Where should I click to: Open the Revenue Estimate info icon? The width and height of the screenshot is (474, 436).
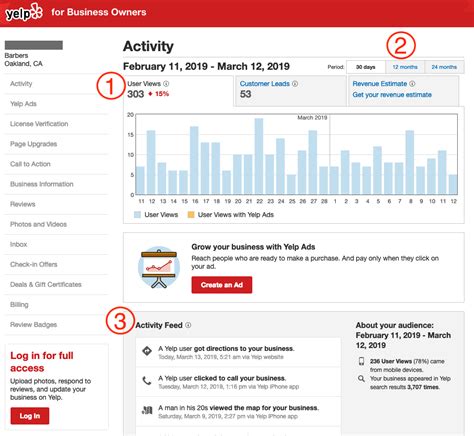tap(412, 84)
